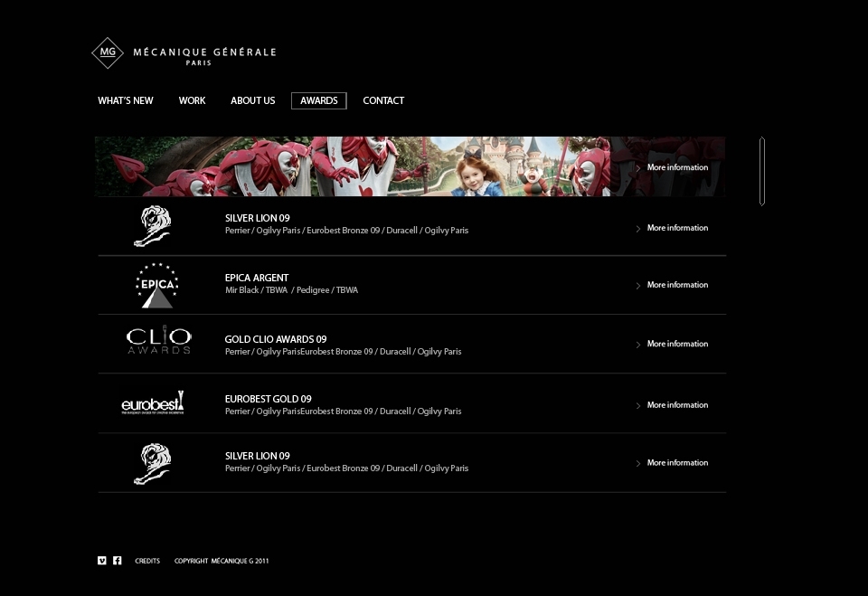Click the vertical scrollbar handle

tap(762, 171)
